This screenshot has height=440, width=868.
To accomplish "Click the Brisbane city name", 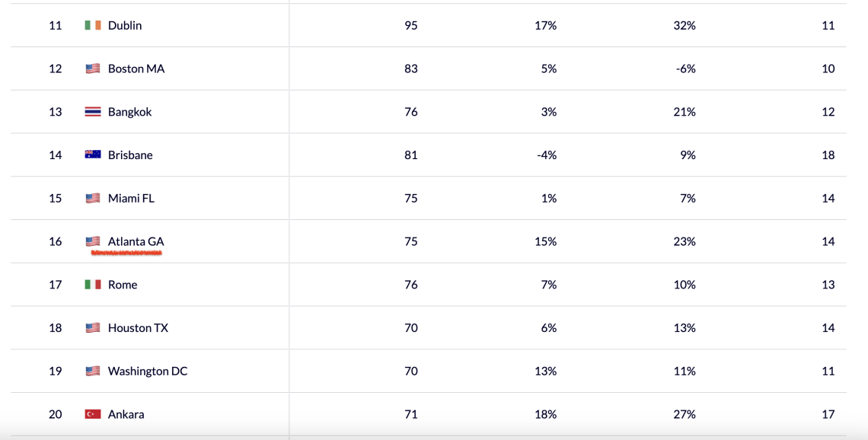I will tap(130, 155).
